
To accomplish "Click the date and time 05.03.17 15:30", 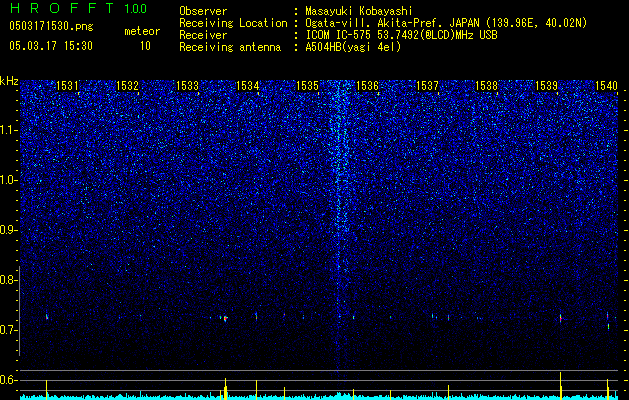I will tap(51, 46).
